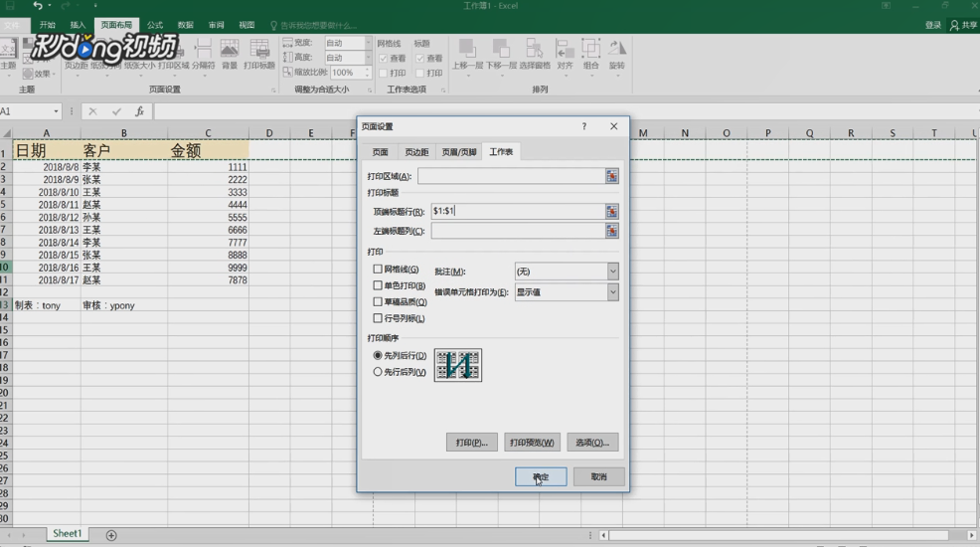Toggle the ribbon 网格线 查看 checkbox

[383, 58]
